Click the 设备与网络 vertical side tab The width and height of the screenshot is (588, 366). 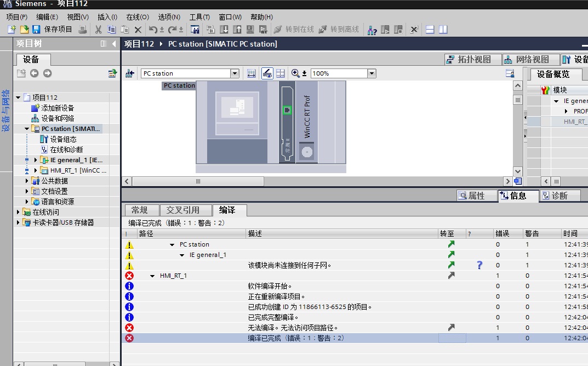(5, 111)
